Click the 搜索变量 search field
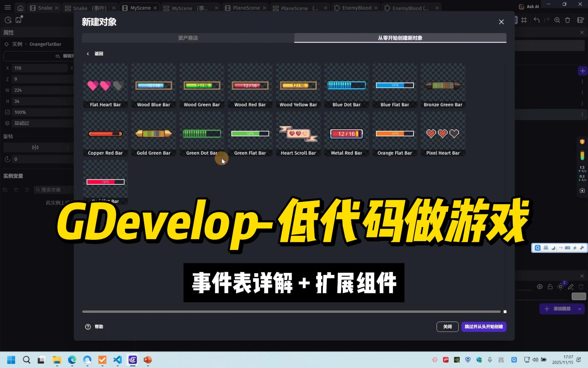The width and height of the screenshot is (588, 368). click(54, 189)
